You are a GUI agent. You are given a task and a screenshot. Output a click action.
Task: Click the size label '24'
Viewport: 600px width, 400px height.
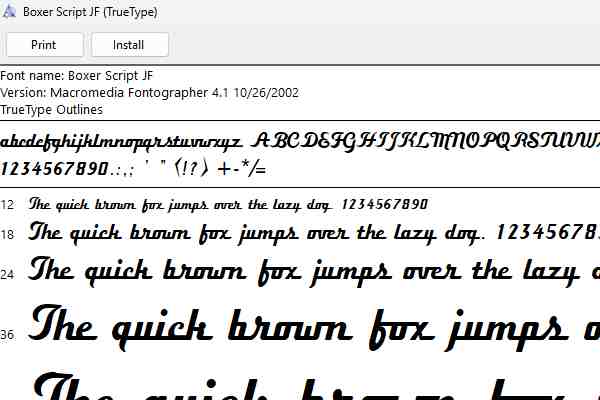[7, 275]
